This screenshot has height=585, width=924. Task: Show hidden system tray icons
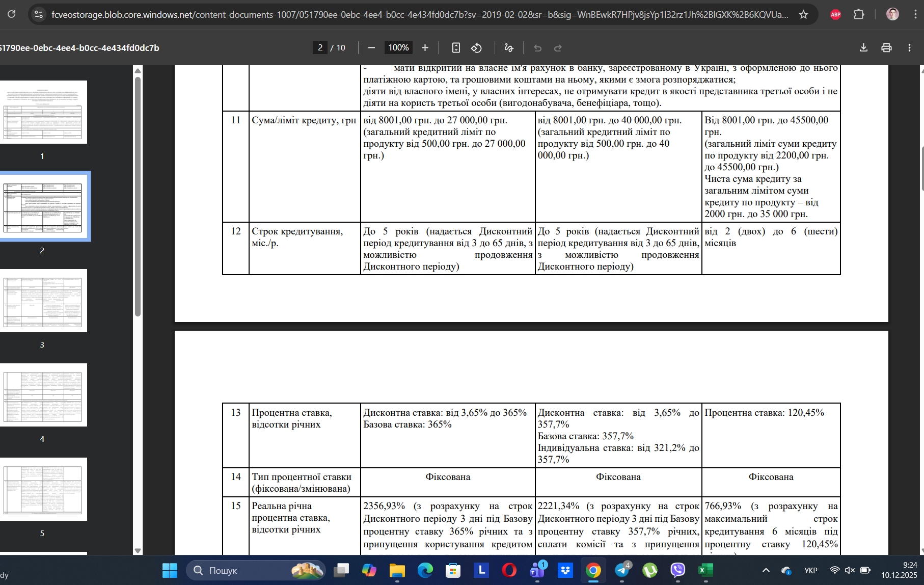766,570
